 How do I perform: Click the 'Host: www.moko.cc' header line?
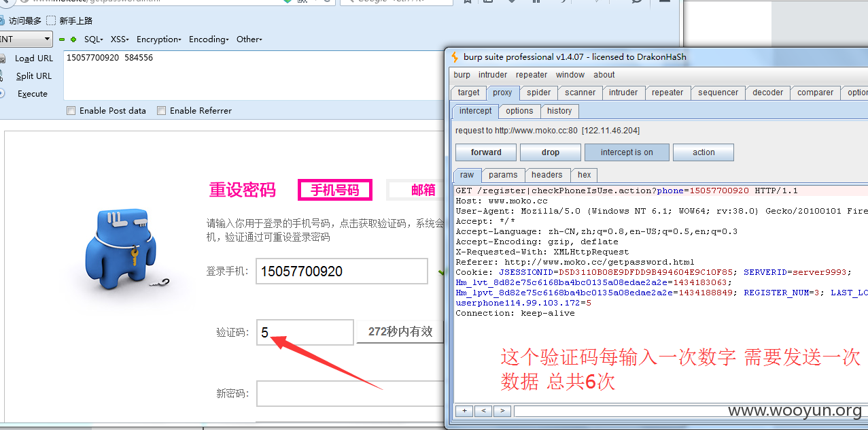click(502, 201)
